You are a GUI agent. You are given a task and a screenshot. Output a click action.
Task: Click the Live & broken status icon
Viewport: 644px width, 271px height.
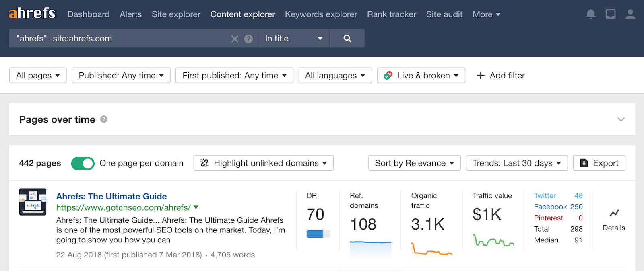point(388,75)
